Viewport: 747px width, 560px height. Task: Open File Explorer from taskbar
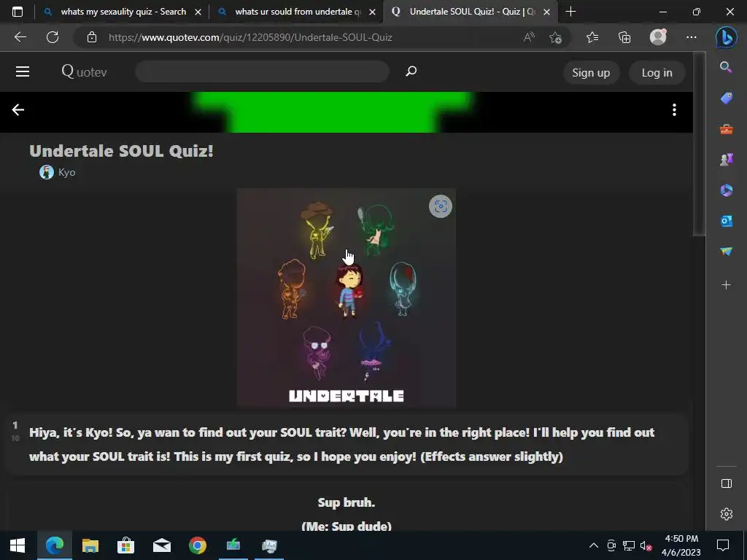coord(90,545)
